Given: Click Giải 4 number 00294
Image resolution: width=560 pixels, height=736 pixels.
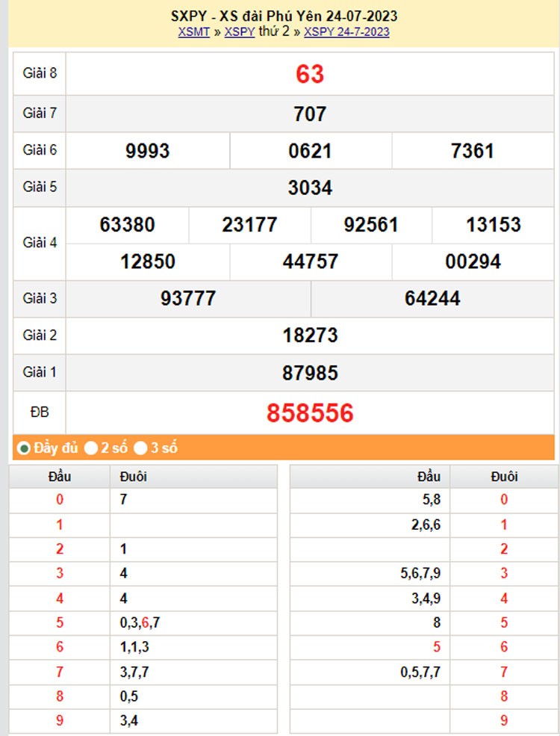Looking at the screenshot, I should click(x=473, y=262).
